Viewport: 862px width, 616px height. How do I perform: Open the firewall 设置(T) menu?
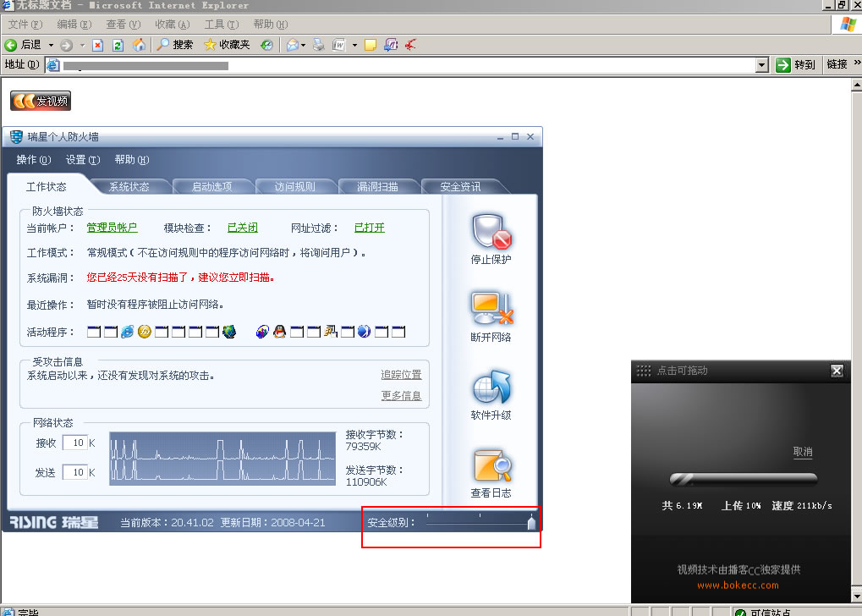(83, 159)
